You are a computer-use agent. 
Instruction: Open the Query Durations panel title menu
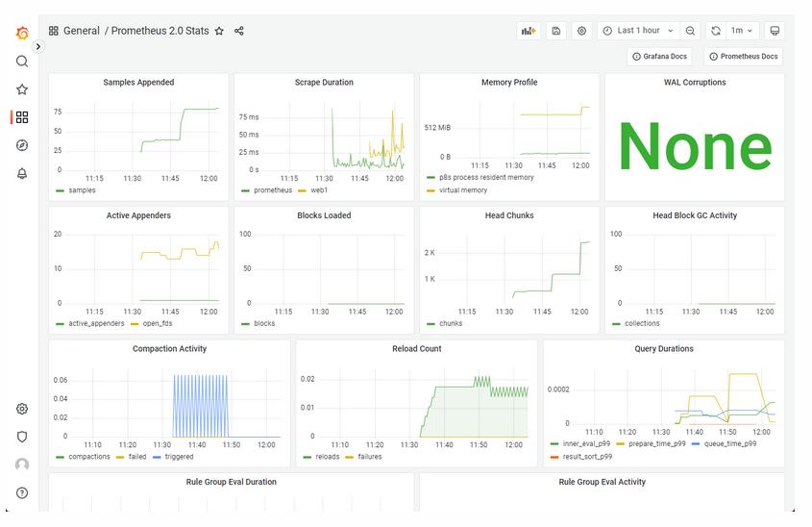[x=664, y=349]
